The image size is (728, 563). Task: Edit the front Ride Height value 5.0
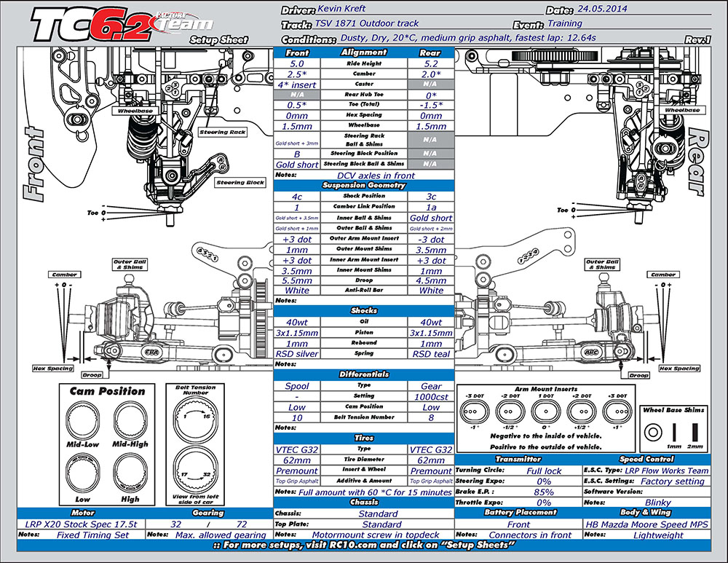click(297, 63)
